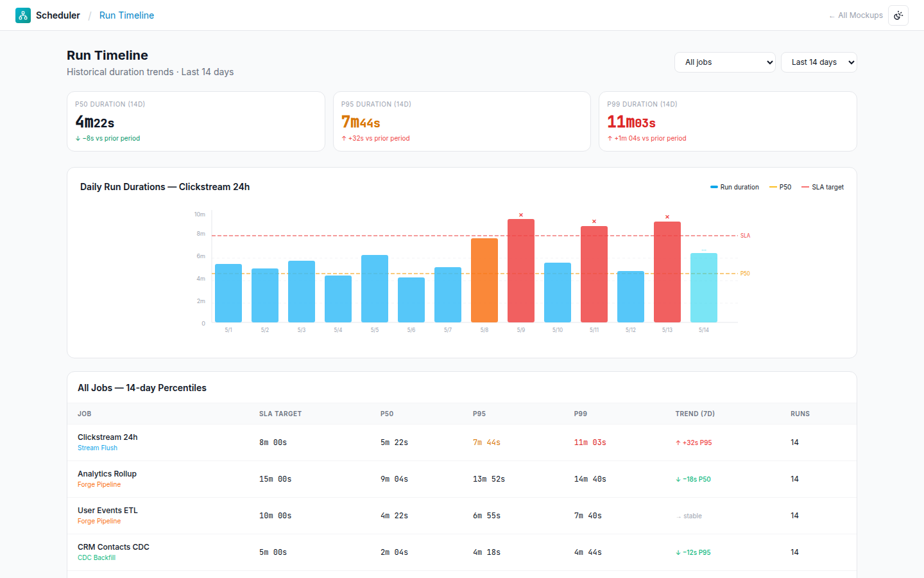Click the red 5/11 bar
924x578 pixels.
pos(594,274)
